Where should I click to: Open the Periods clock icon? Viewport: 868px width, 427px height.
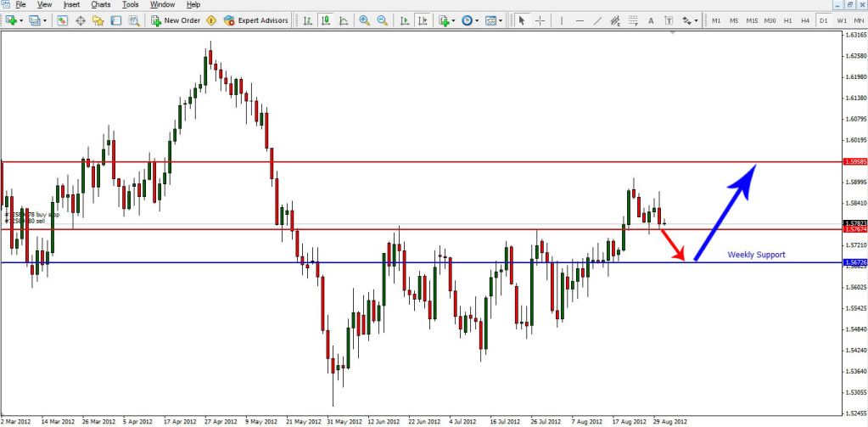468,20
